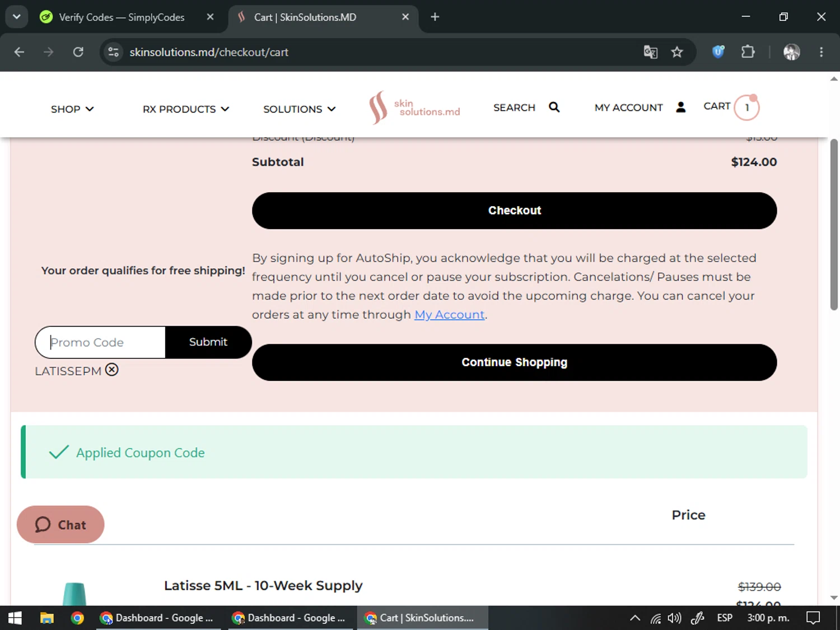Viewport: 840px width, 630px height.
Task: Go to the skinsolutions.md homepage logo
Action: pyautogui.click(x=414, y=108)
